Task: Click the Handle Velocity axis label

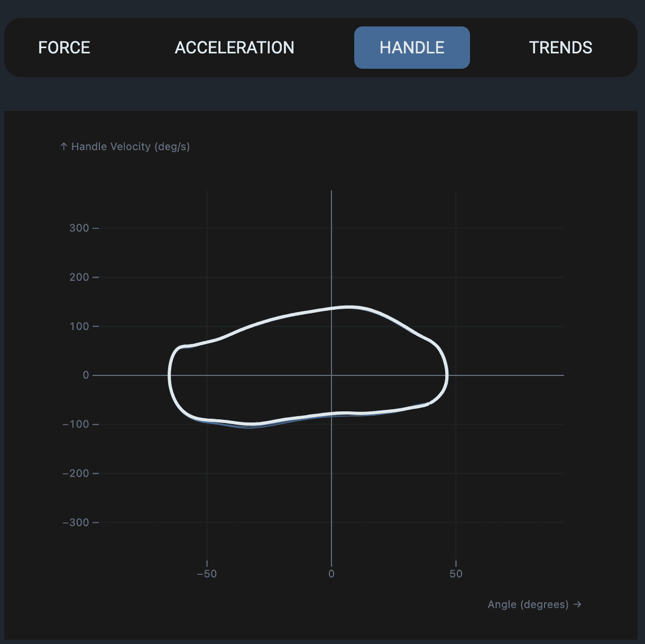Action: click(131, 146)
